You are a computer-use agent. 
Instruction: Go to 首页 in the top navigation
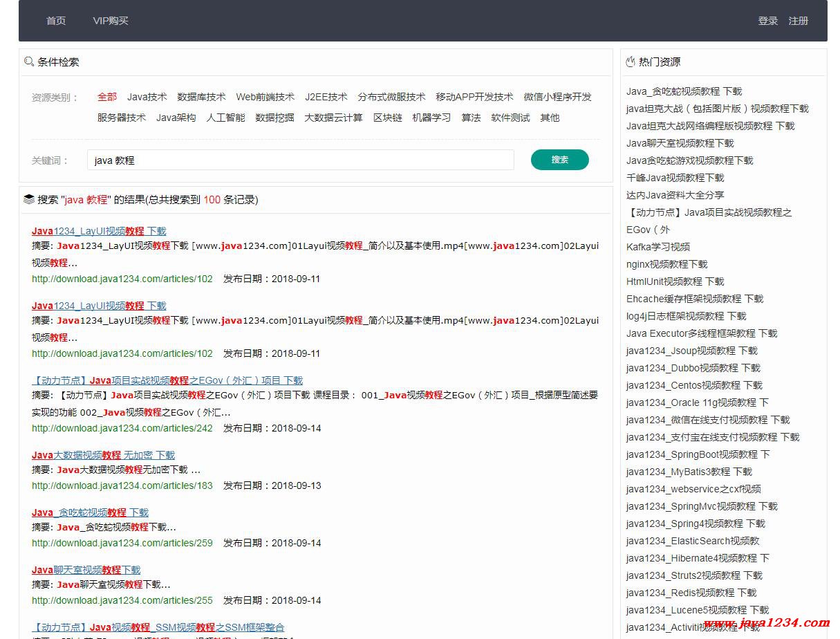tap(56, 21)
